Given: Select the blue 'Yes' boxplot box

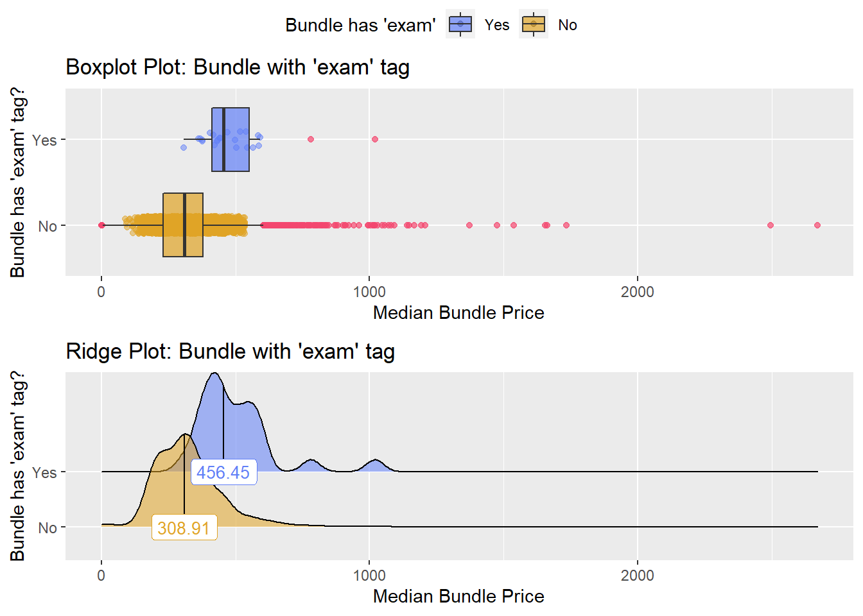Looking at the screenshot, I should [231, 139].
